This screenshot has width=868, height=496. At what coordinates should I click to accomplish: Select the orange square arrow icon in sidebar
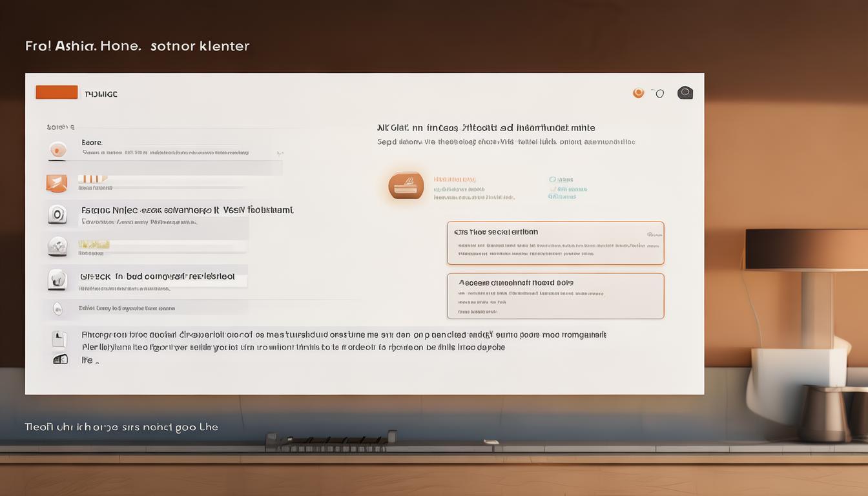[x=57, y=183]
